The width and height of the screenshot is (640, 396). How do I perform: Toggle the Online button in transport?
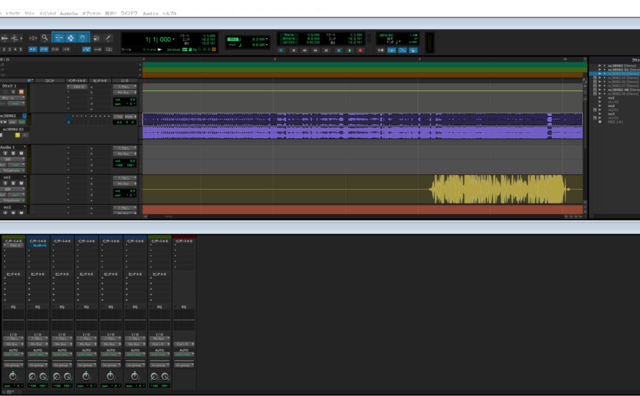pyautogui.click(x=281, y=50)
